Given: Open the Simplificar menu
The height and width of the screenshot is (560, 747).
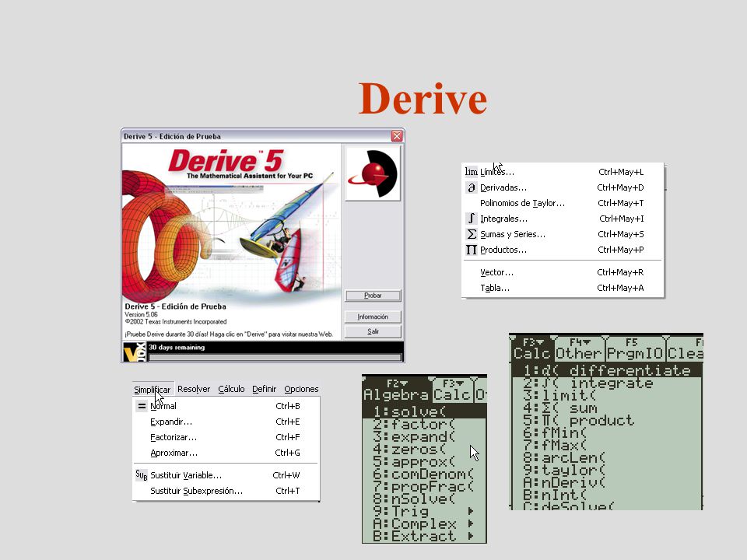Looking at the screenshot, I should [153, 390].
